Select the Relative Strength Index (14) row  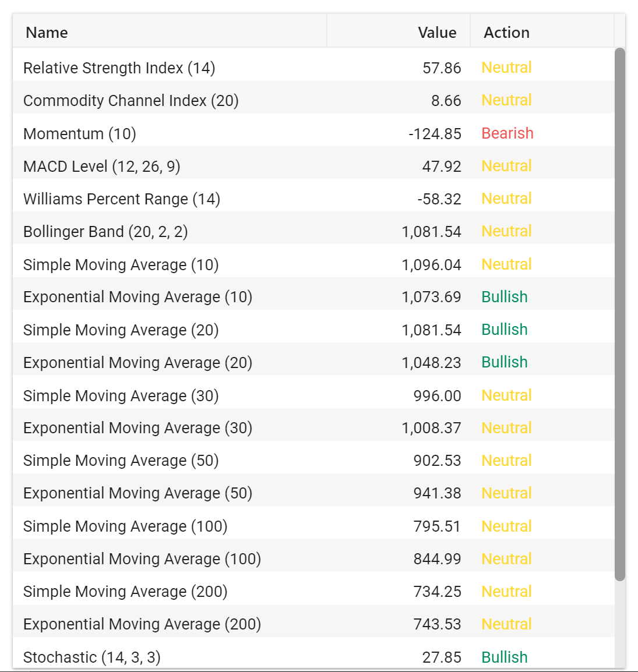click(313, 68)
